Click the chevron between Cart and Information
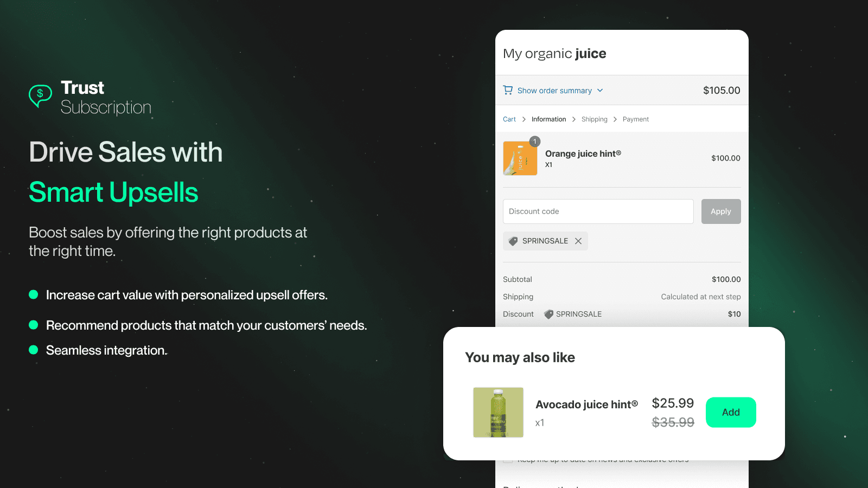868x488 pixels. 524,119
